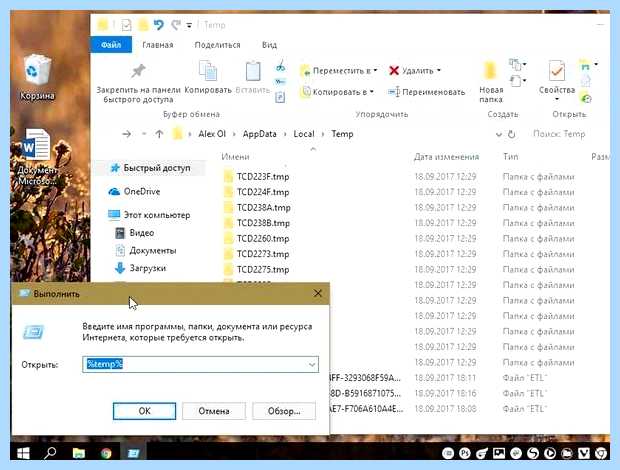This screenshot has width=620, height=470.
Task: Click the Windows Start button
Action: tap(23, 453)
